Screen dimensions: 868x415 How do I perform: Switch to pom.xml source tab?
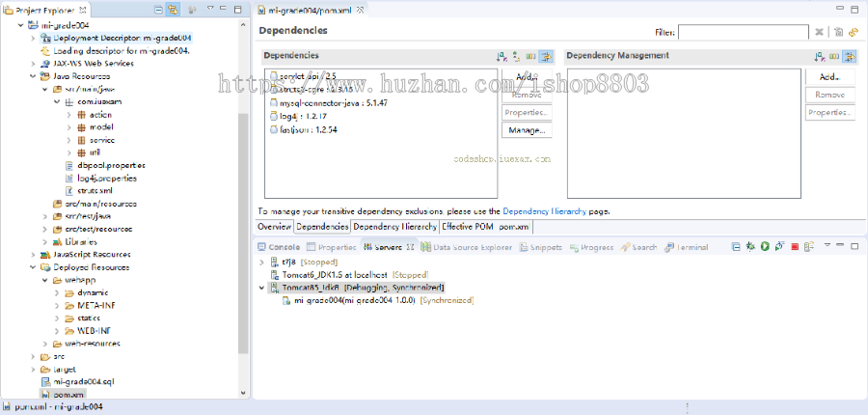pos(514,227)
